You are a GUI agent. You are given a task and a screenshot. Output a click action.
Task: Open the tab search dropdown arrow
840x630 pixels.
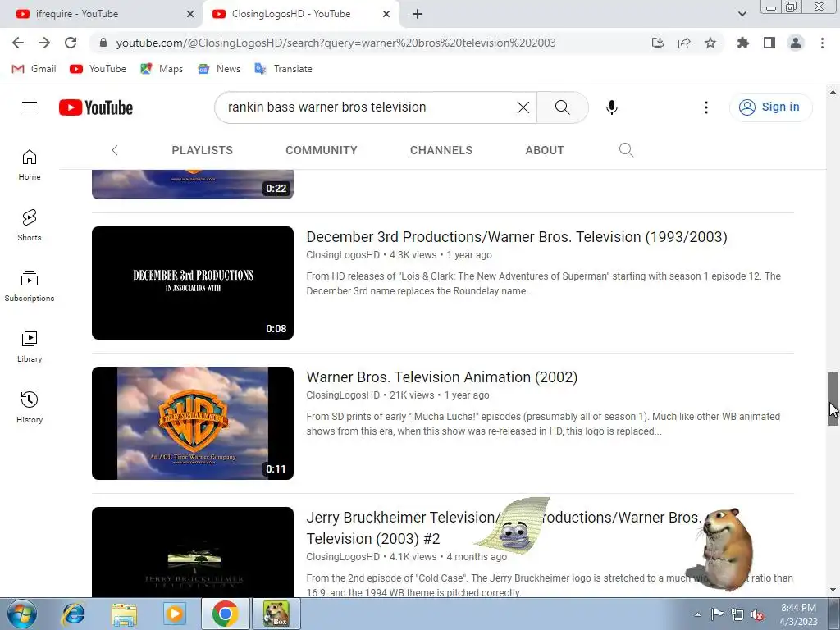742,14
